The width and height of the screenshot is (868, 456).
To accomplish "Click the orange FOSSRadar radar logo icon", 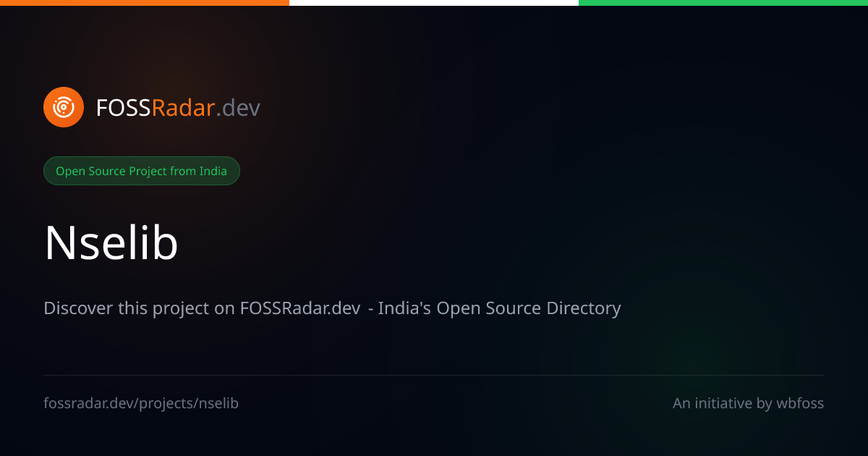I will pos(64,107).
